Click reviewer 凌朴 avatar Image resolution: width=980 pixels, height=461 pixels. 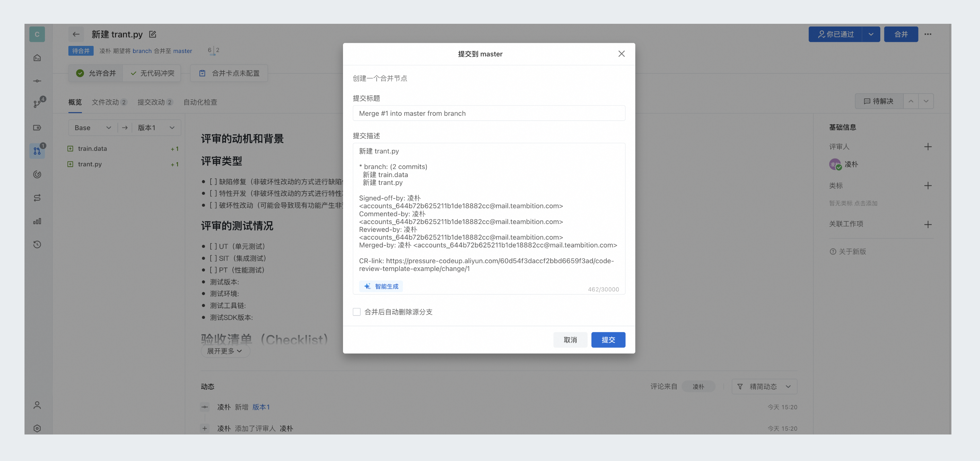coord(835,164)
